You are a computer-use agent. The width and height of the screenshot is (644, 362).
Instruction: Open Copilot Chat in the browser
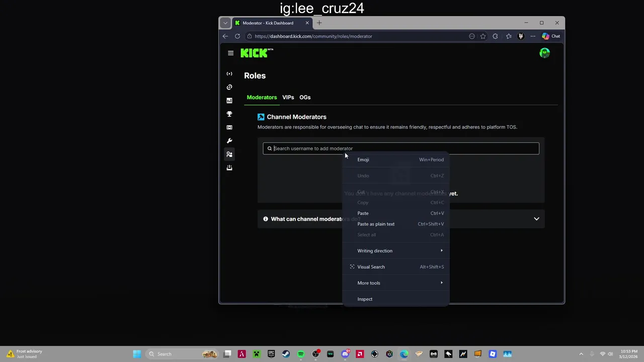click(551, 36)
